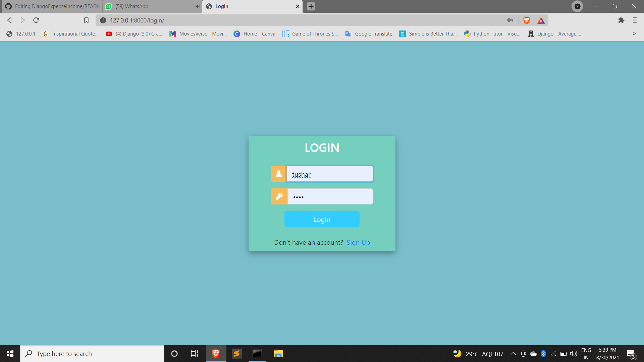Open the browser extensions icon
This screenshot has width=644, height=362.
click(x=622, y=20)
